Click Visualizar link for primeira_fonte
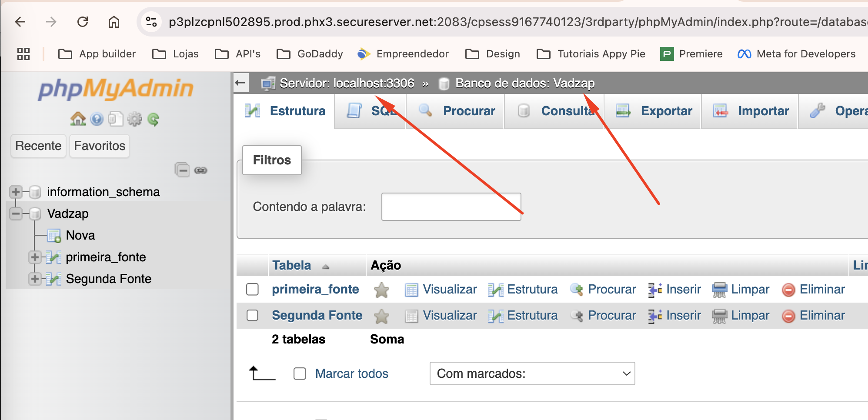868x420 pixels. pos(450,289)
